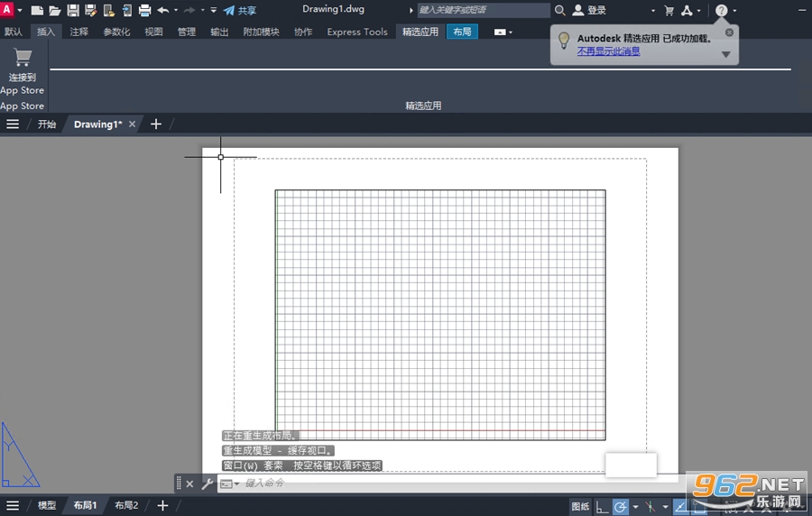This screenshot has width=812, height=516.
Task: Undo the last action
Action: click(x=163, y=10)
